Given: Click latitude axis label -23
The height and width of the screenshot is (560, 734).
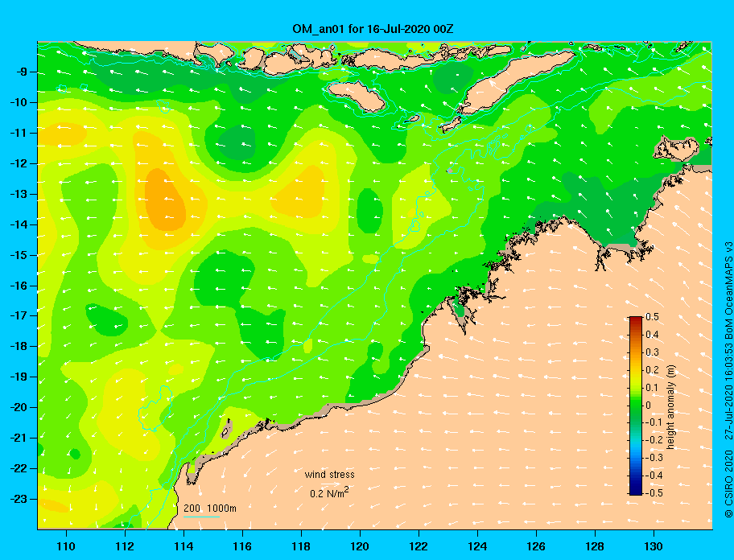Looking at the screenshot, I should pos(19,499).
